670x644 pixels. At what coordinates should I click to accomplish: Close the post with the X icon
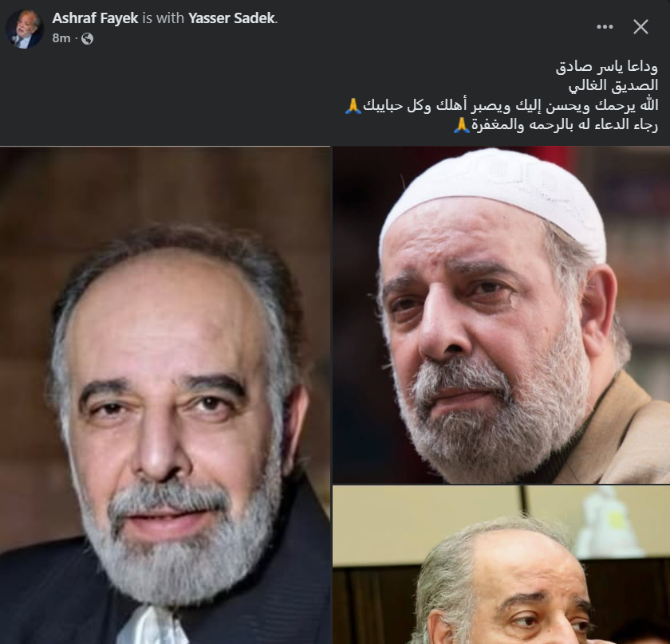(x=640, y=27)
